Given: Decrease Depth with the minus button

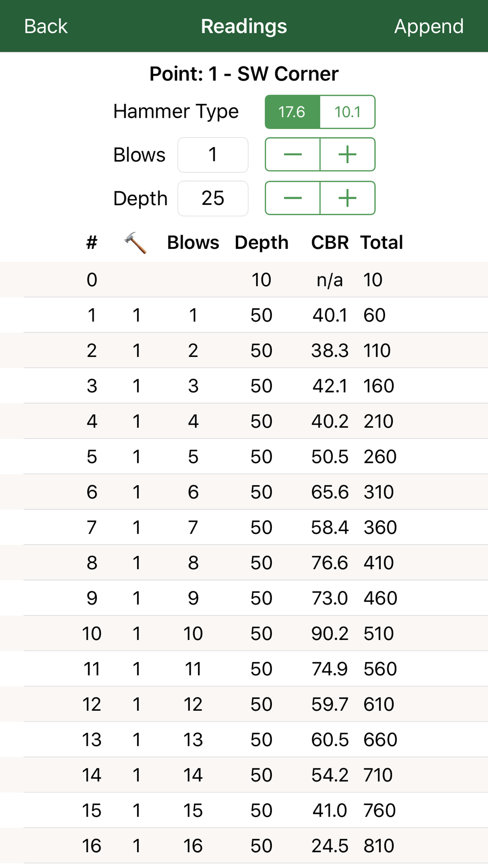Looking at the screenshot, I should [293, 198].
